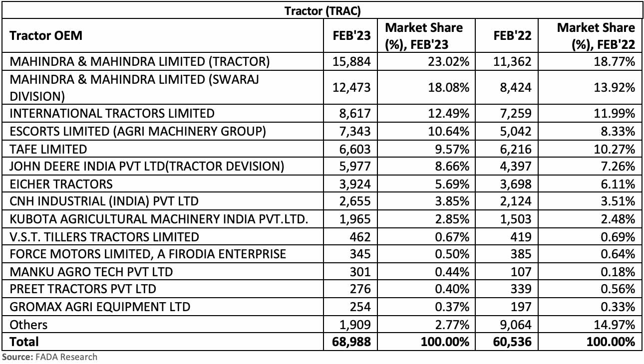Select the Preet Tractors Pvt Ltd cell
This screenshot has width=644, height=364.
[x=83, y=289]
